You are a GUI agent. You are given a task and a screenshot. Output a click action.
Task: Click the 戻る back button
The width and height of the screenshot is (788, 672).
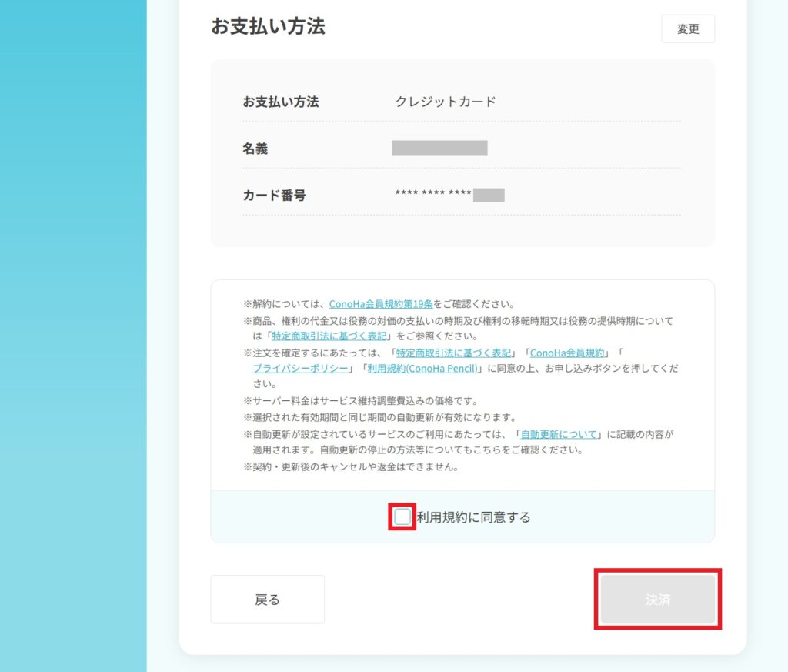point(267,600)
